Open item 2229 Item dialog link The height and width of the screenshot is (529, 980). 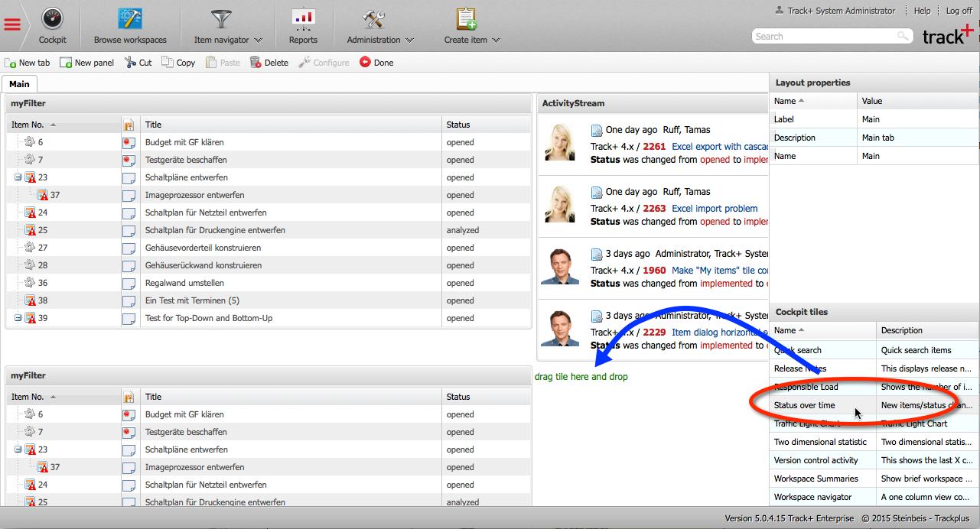pos(720,332)
